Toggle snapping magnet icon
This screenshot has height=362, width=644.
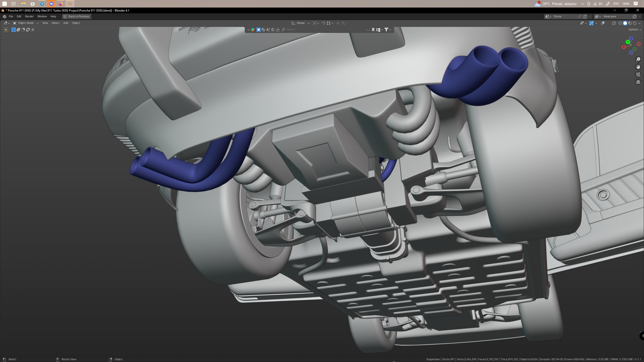[x=324, y=23]
